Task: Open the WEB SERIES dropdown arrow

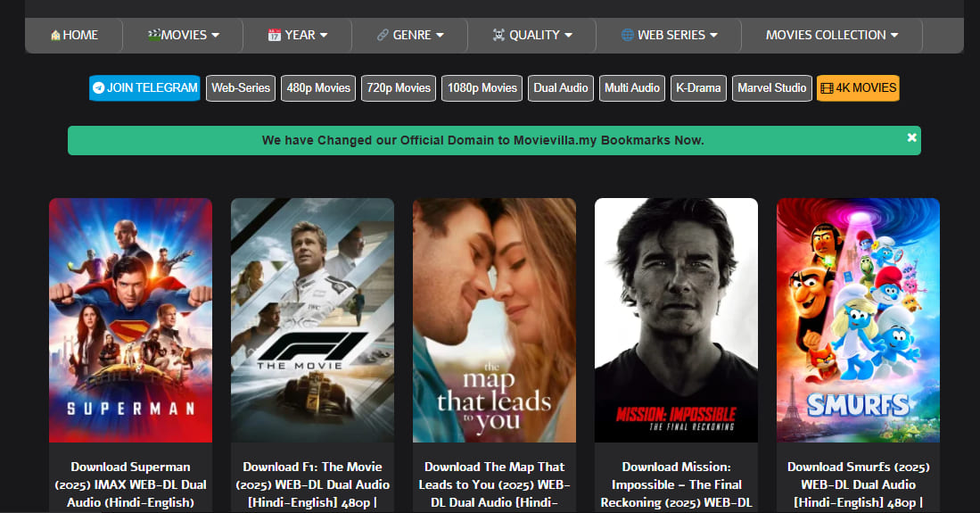Action: click(712, 36)
